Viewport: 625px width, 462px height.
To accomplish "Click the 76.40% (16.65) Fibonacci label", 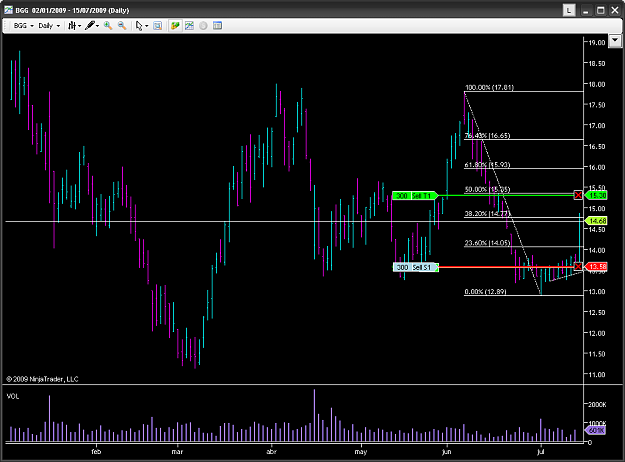I will click(487, 136).
